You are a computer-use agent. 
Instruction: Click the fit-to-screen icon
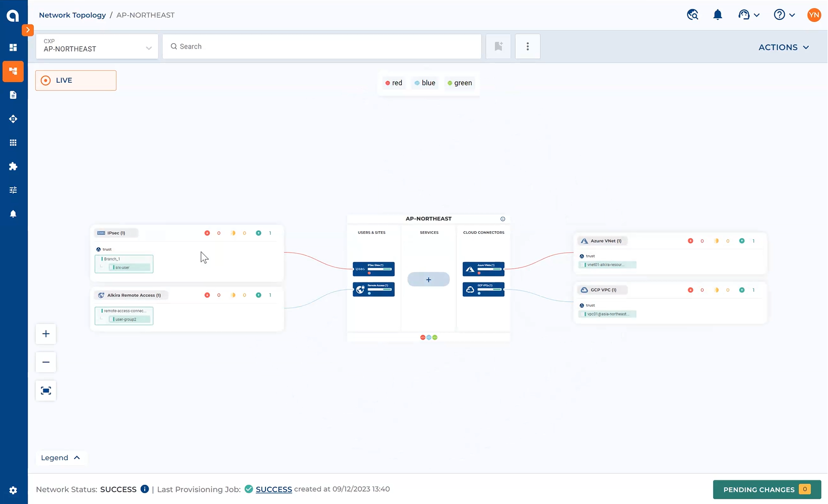click(x=46, y=391)
